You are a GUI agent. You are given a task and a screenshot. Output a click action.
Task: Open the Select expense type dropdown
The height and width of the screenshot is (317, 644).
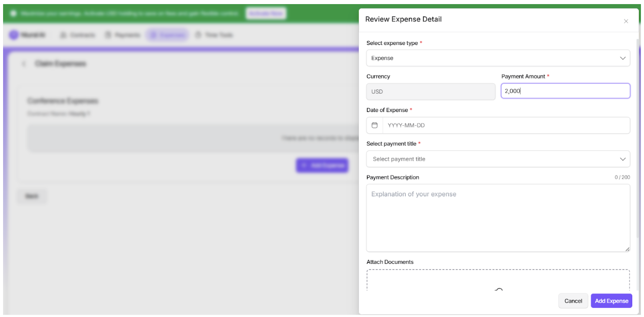click(x=498, y=58)
